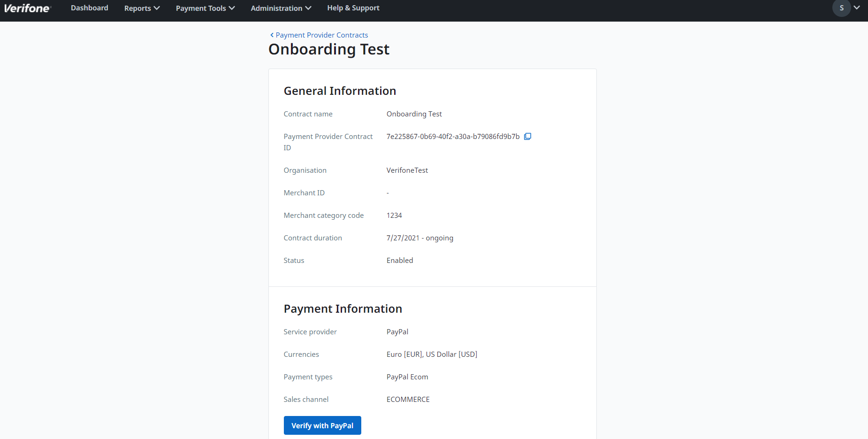Click the Sales channel label
The image size is (868, 439).
pyautogui.click(x=306, y=400)
